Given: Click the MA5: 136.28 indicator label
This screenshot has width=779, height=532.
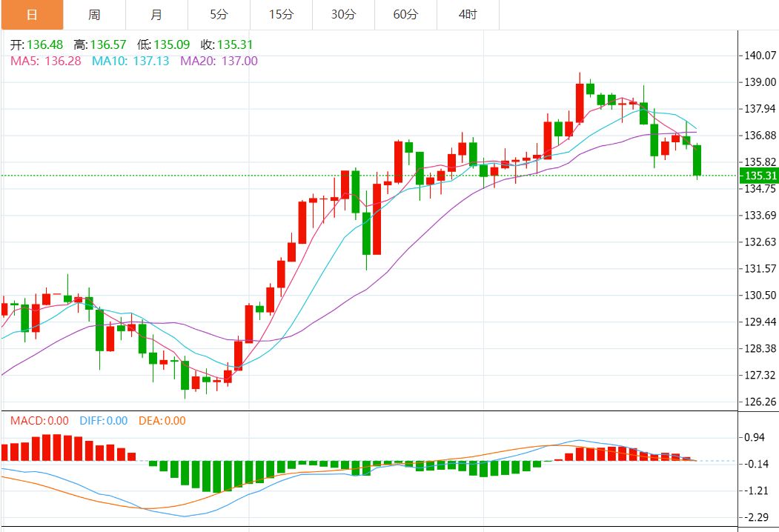Looking at the screenshot, I should coord(46,61).
